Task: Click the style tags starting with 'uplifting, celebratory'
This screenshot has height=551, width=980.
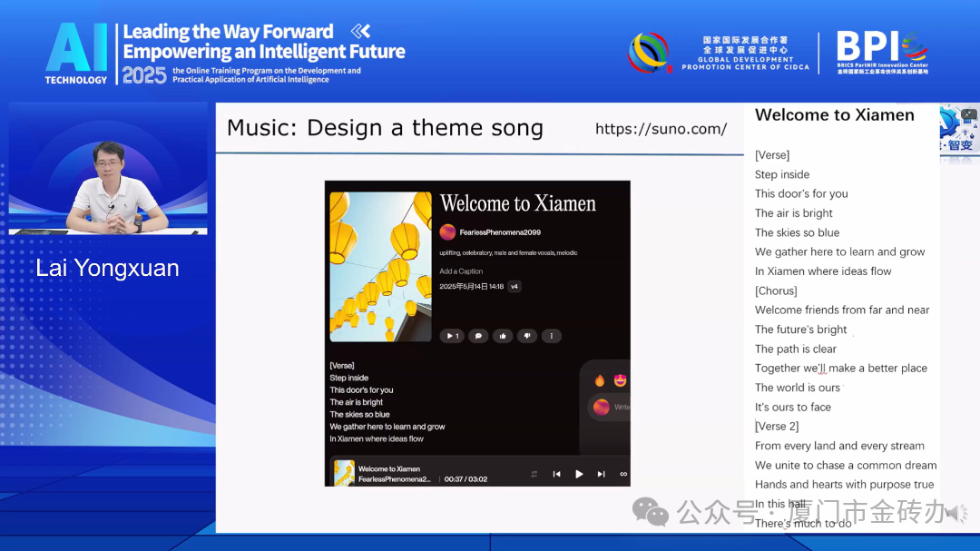Action: pyautogui.click(x=508, y=252)
